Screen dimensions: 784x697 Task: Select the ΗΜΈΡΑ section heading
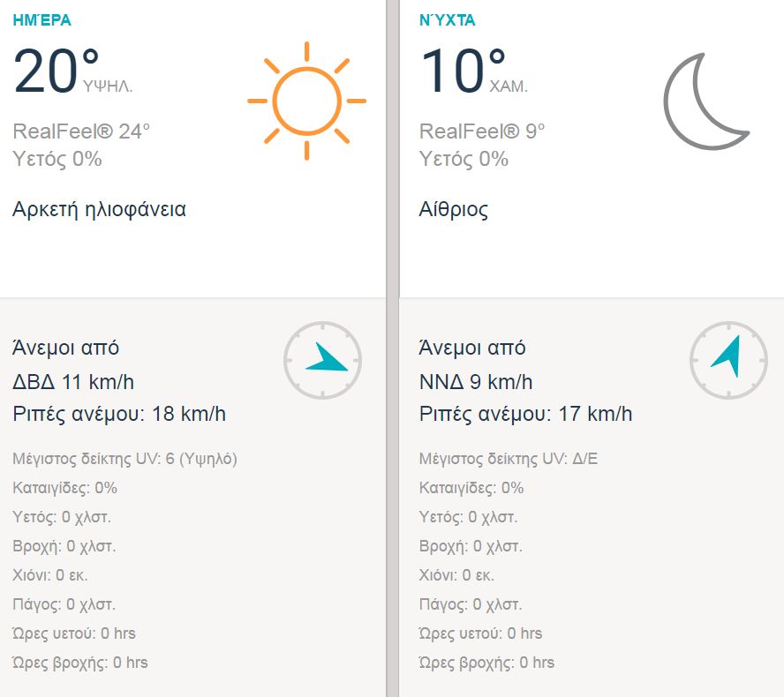click(x=42, y=20)
